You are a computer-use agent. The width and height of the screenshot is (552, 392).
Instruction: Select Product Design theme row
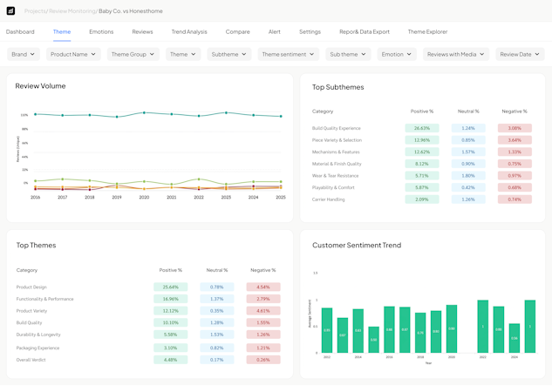[x=148, y=287]
